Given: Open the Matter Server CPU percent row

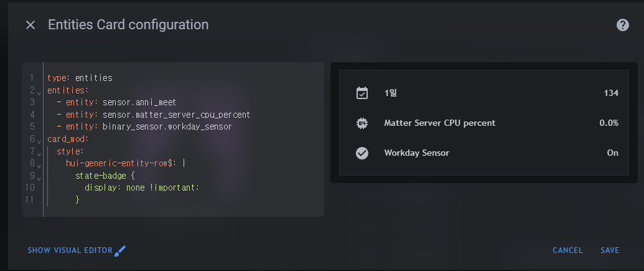Looking at the screenshot, I should point(484,123).
